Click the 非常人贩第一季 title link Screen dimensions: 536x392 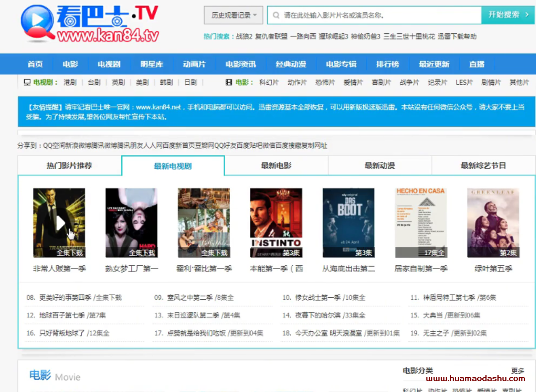click(x=59, y=268)
